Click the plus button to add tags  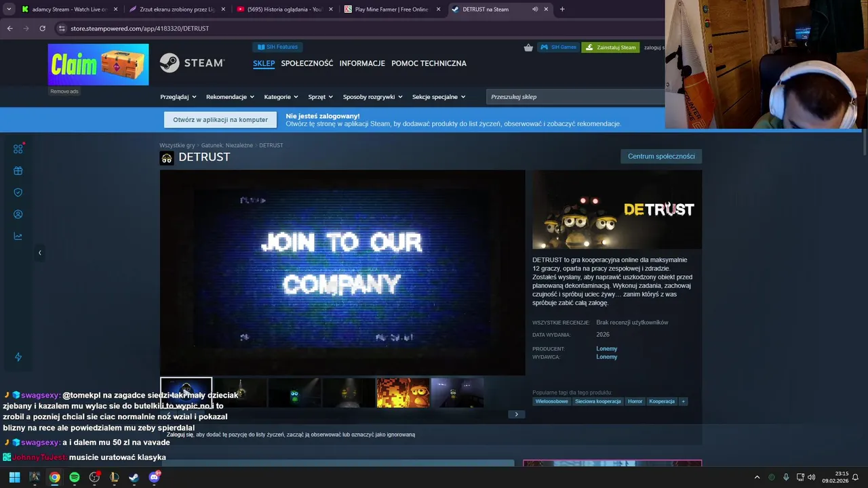click(683, 401)
